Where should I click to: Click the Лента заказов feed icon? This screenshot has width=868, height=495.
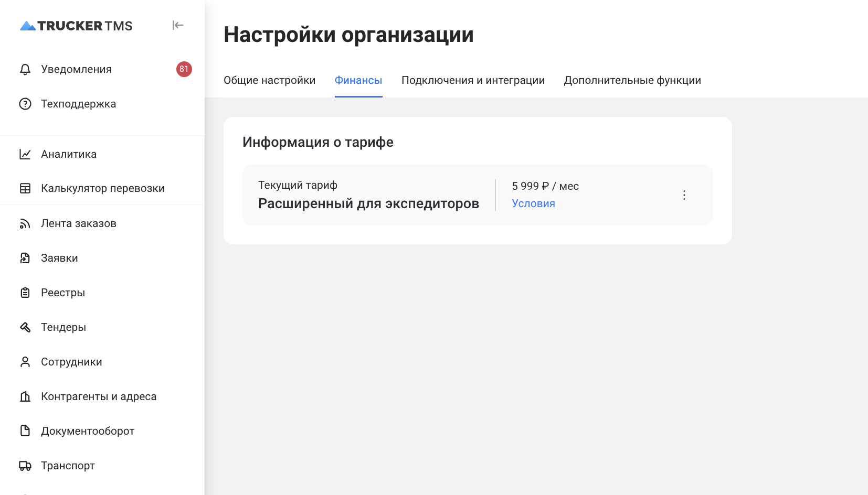click(25, 223)
